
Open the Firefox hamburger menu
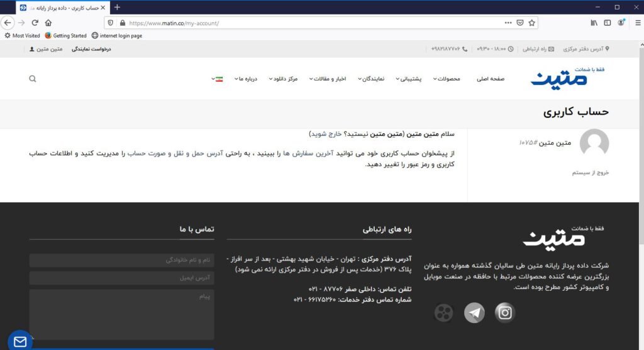coord(638,23)
